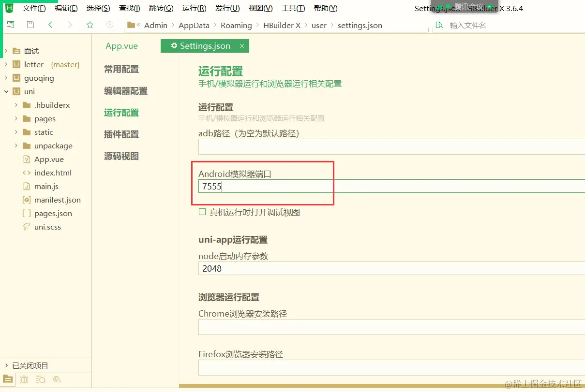The width and height of the screenshot is (585, 392).
Task: Open the cloud globe icon at bottom
Action: click(57, 379)
